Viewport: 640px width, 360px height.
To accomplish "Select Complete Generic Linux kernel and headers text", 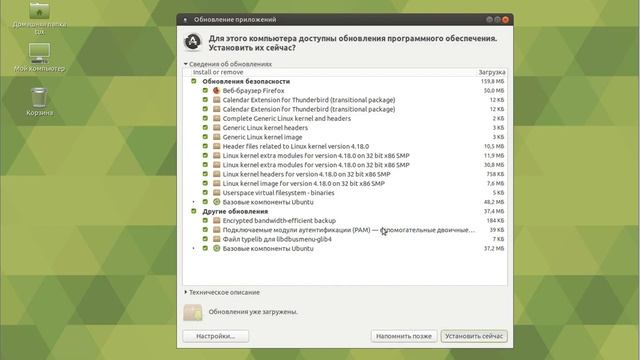I will point(287,118).
